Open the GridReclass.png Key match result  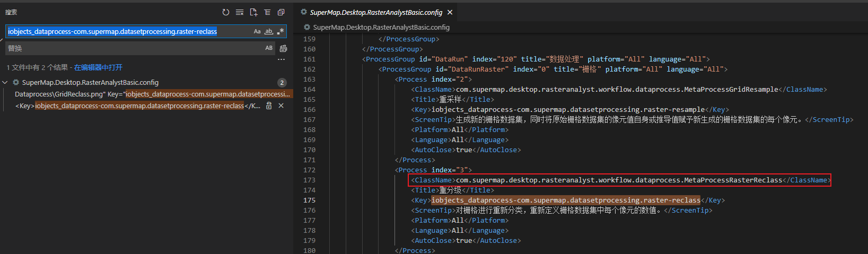pos(153,94)
